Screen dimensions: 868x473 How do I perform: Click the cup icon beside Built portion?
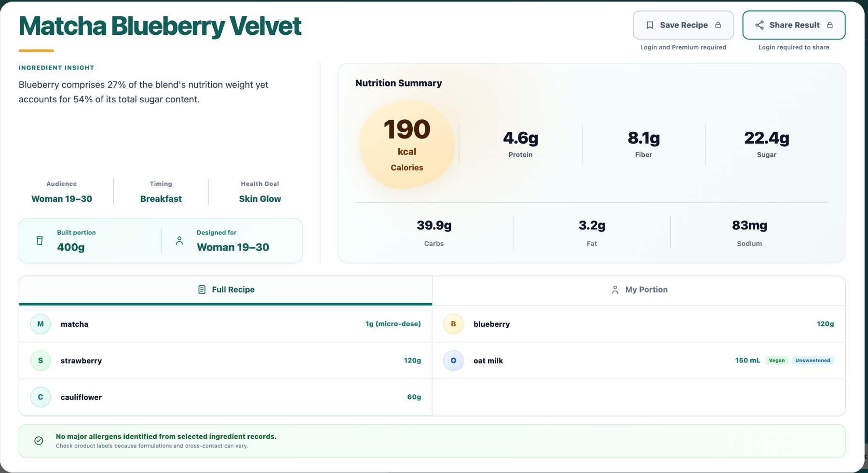click(40, 240)
